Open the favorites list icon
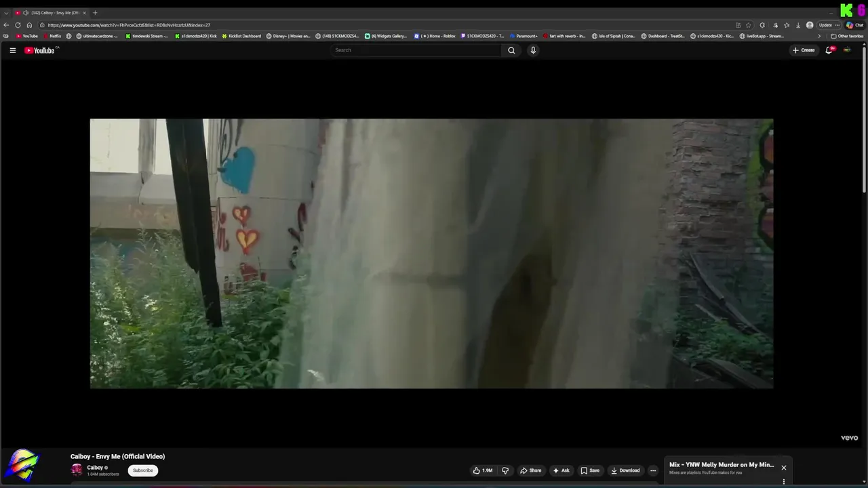This screenshot has height=488, width=868. tap(787, 25)
